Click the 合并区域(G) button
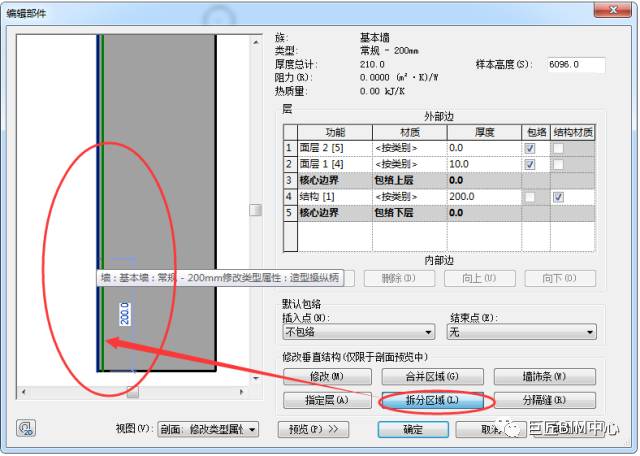Viewport: 640px width, 456px height. point(432,376)
